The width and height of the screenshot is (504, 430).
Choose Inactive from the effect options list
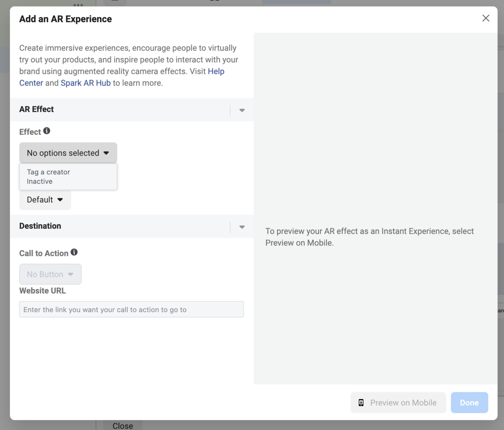click(x=39, y=181)
